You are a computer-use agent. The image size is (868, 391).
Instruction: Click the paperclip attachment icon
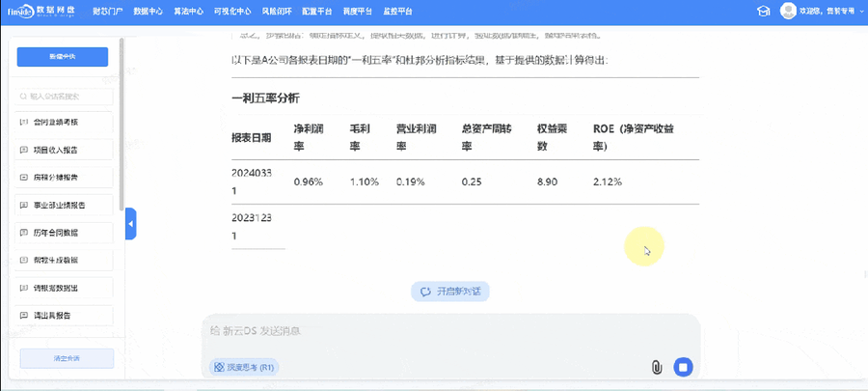pos(656,367)
